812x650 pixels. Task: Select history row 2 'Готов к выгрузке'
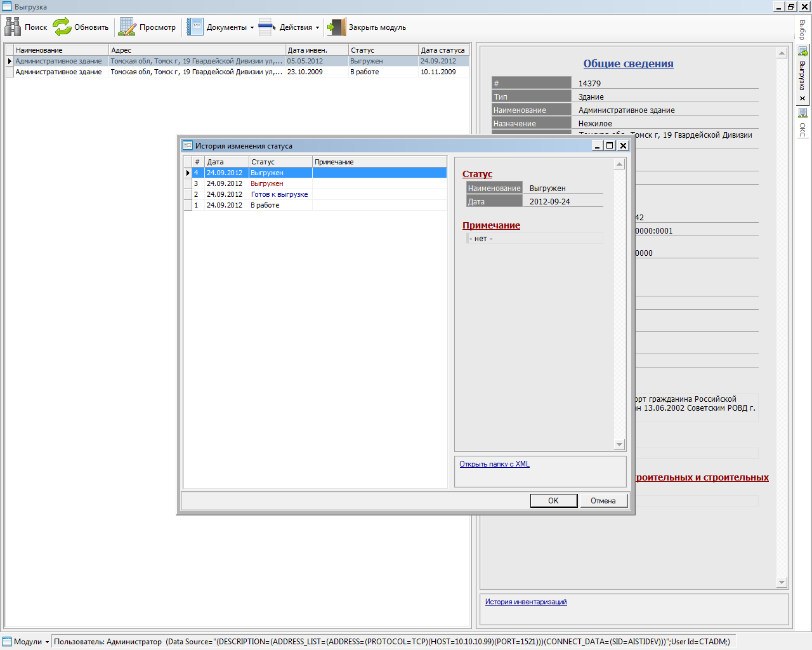click(x=279, y=194)
